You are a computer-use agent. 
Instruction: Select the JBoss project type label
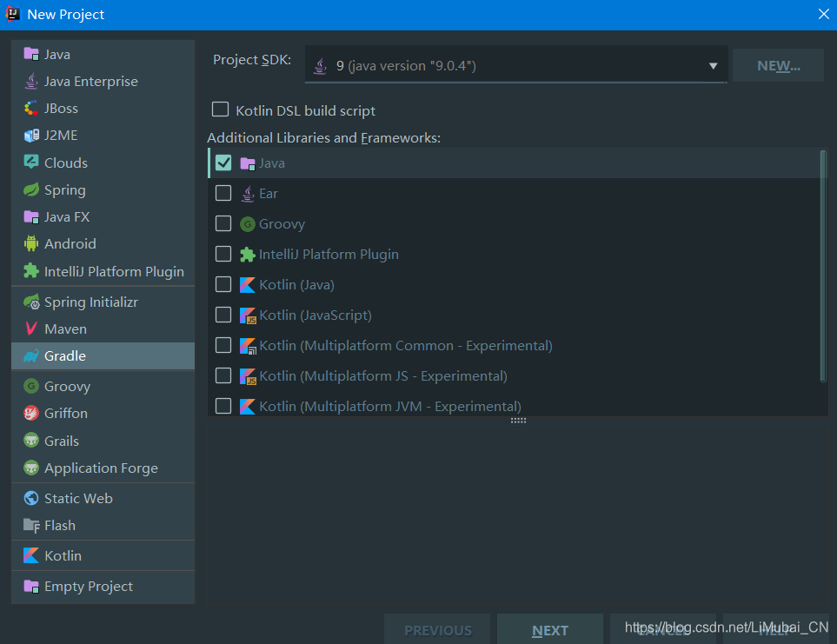pyautogui.click(x=61, y=109)
